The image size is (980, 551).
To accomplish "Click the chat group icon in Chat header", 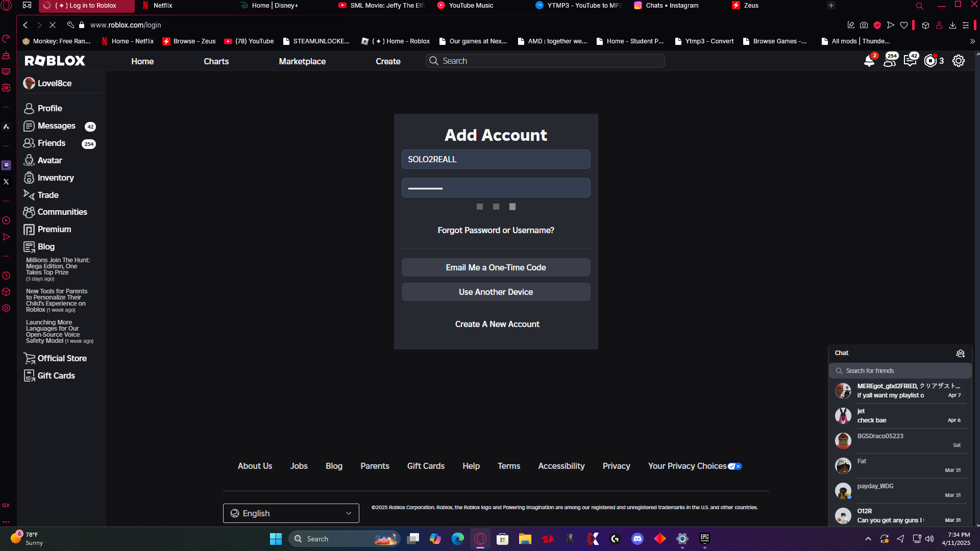I will 960,353.
